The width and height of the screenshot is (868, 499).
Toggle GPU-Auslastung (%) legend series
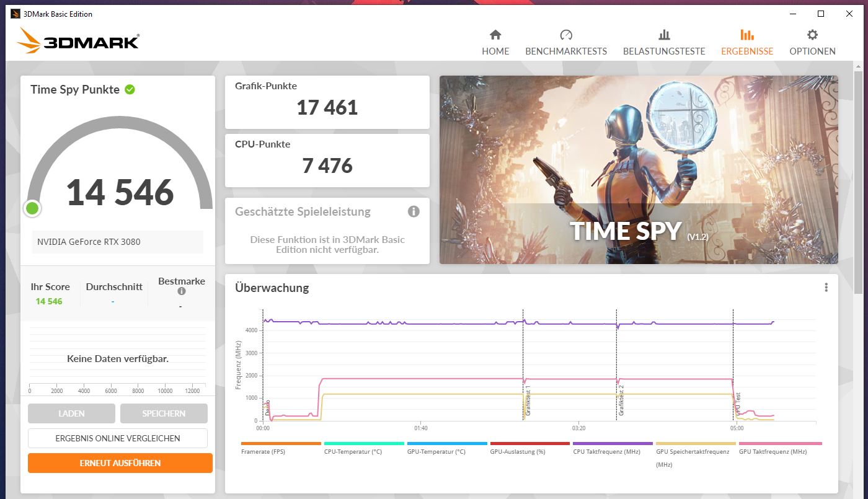click(530, 449)
